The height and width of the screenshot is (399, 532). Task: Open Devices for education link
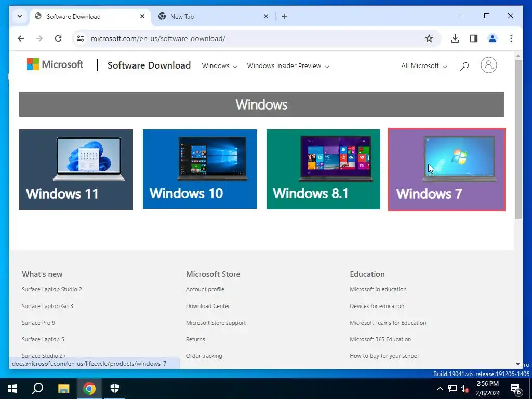point(377,306)
